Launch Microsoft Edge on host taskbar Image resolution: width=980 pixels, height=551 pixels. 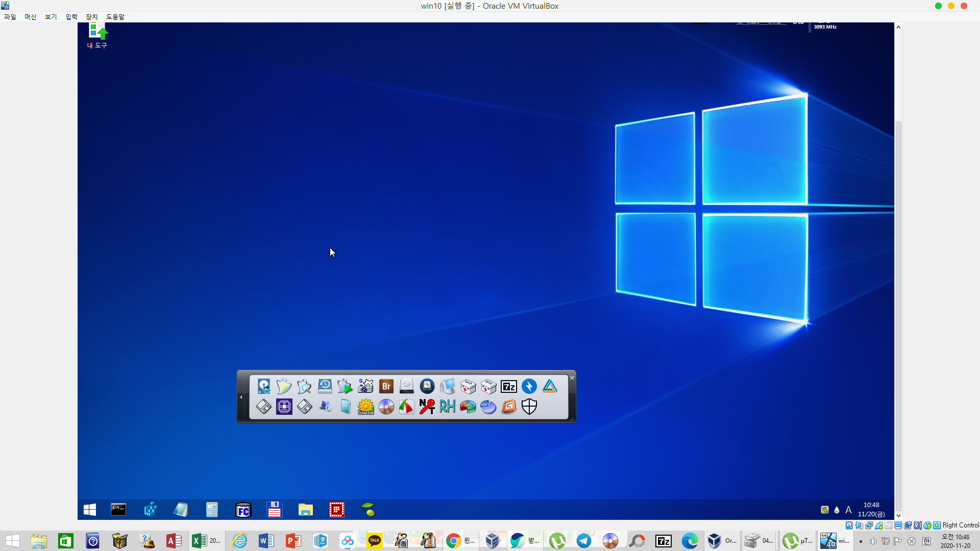(690, 541)
